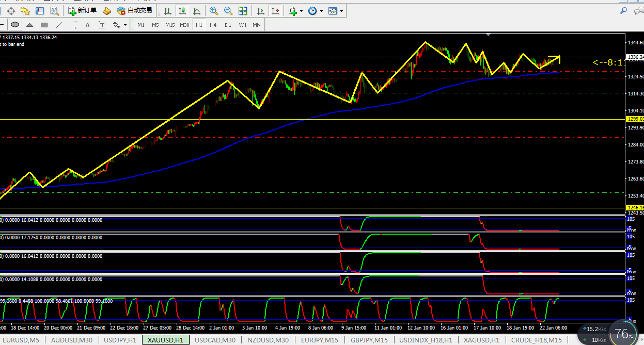This screenshot has height=345, width=644.
Task: Open the GBPJPY,M15 chart tab
Action: point(369,340)
